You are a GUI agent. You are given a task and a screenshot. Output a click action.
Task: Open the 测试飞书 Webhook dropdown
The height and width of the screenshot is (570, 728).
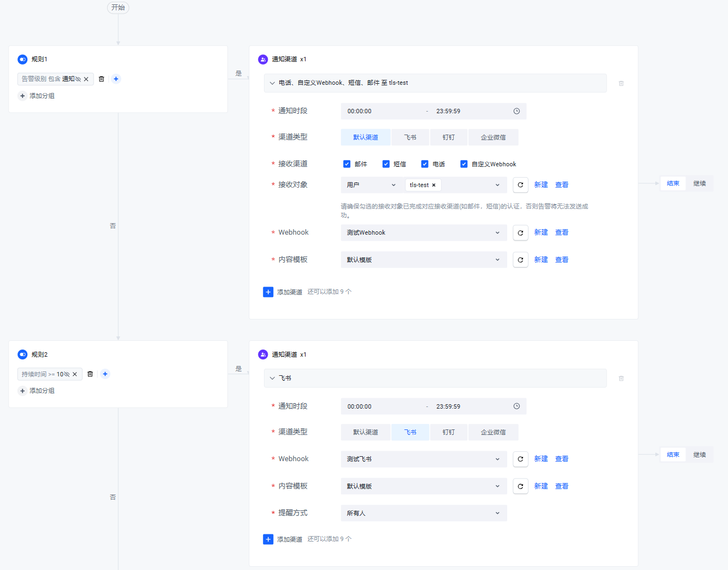click(x=424, y=459)
